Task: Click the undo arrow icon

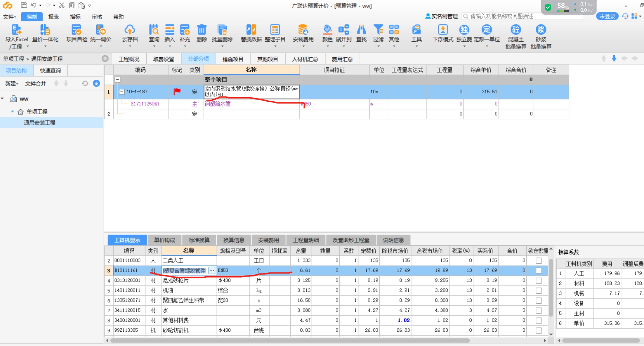Action: [x=34, y=5]
